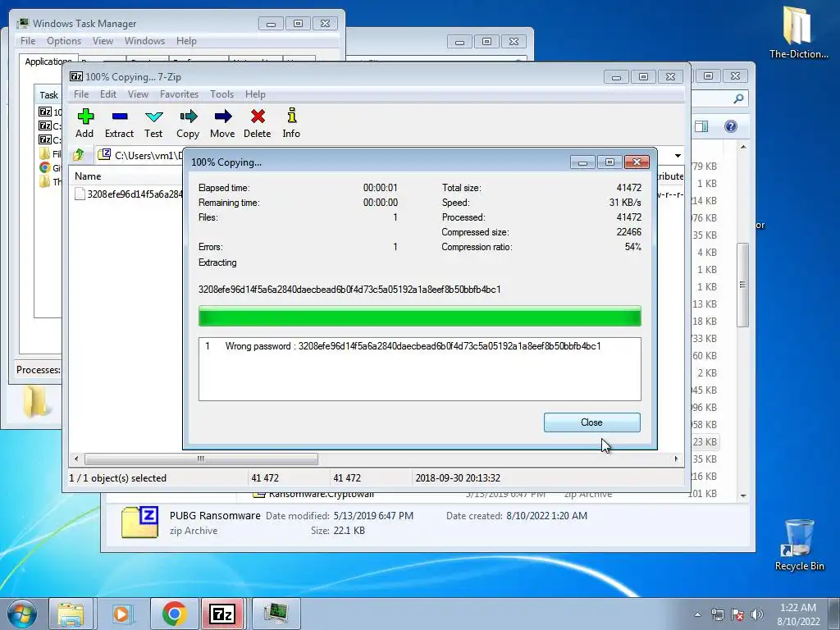840x630 pixels.
Task: Open Favorites menu in 7-Zip
Action: pyautogui.click(x=179, y=94)
